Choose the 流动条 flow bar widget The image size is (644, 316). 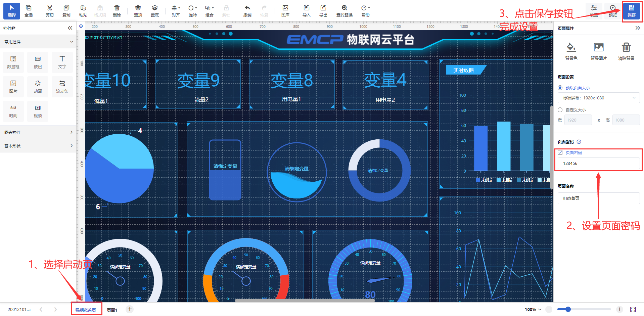click(62, 87)
